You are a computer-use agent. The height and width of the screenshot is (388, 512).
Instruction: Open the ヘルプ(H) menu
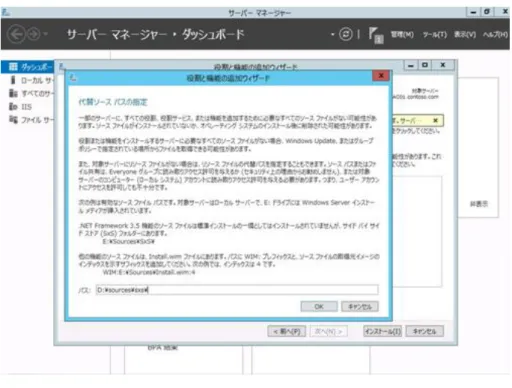click(495, 34)
